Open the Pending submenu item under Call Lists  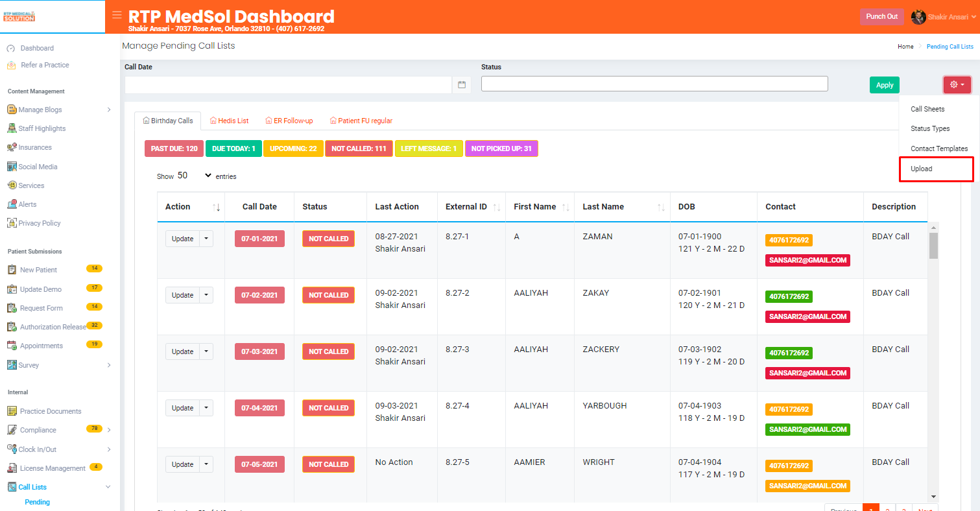38,502
